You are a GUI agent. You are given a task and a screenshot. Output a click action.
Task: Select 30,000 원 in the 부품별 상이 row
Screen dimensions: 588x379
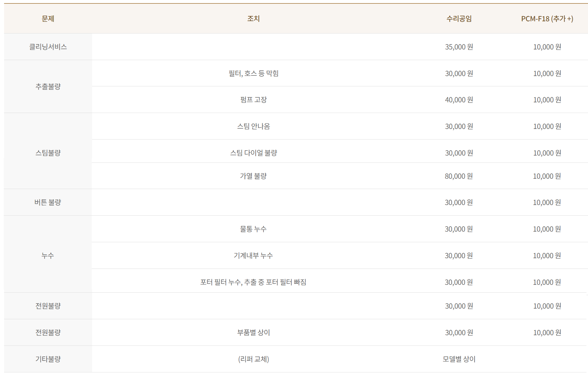pyautogui.click(x=459, y=333)
